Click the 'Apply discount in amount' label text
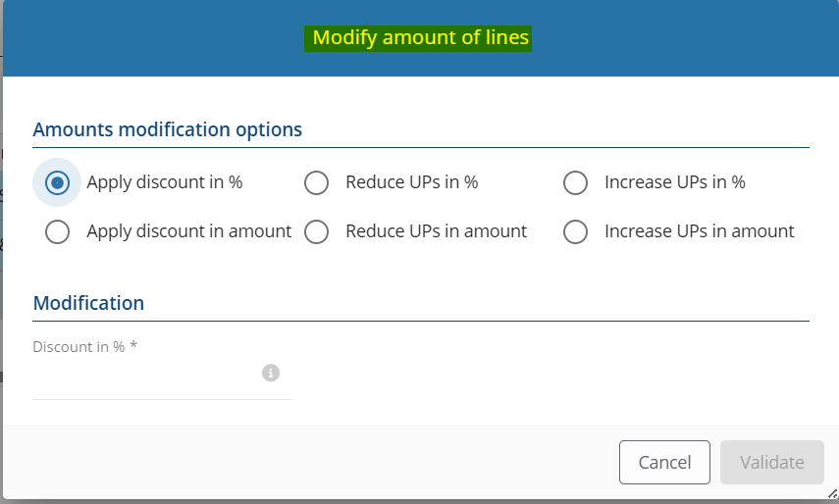839x504 pixels. click(188, 231)
